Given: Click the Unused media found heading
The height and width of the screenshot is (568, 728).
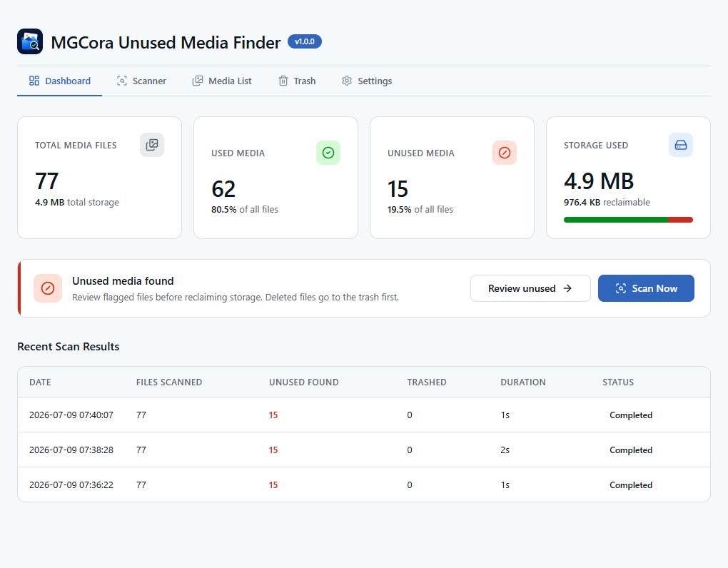Looking at the screenshot, I should pyautogui.click(x=123, y=280).
